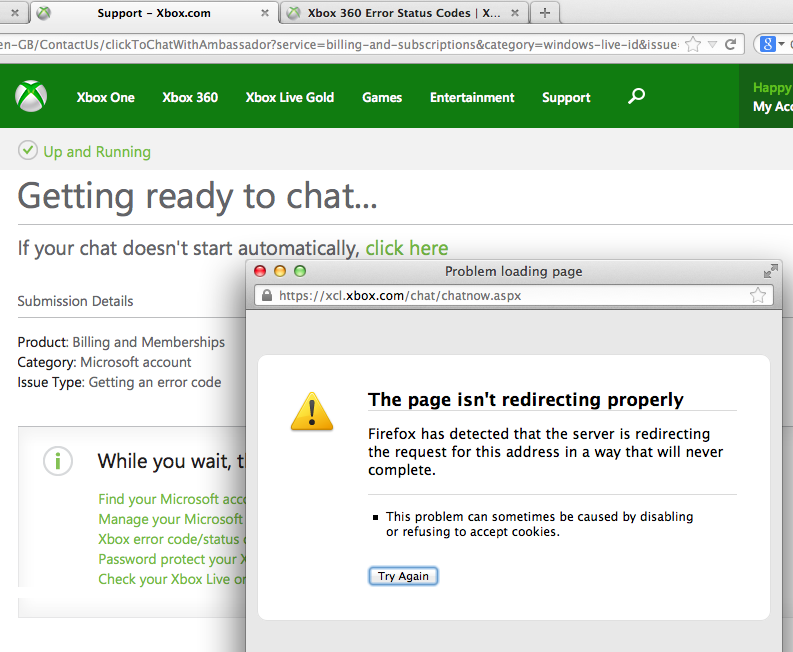Open the Password protect your Xbox link
The width and height of the screenshot is (793, 652).
tap(171, 559)
